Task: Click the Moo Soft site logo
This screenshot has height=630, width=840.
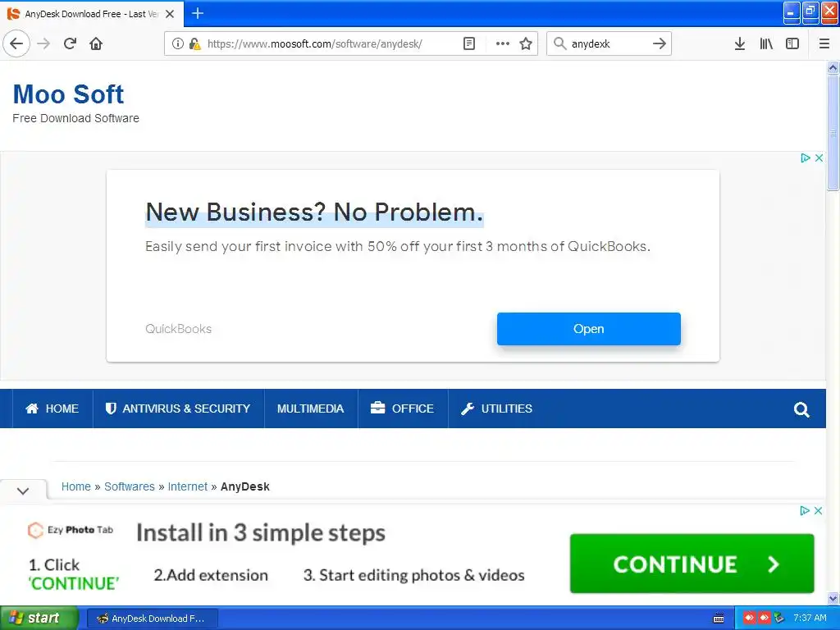Action: click(x=69, y=94)
